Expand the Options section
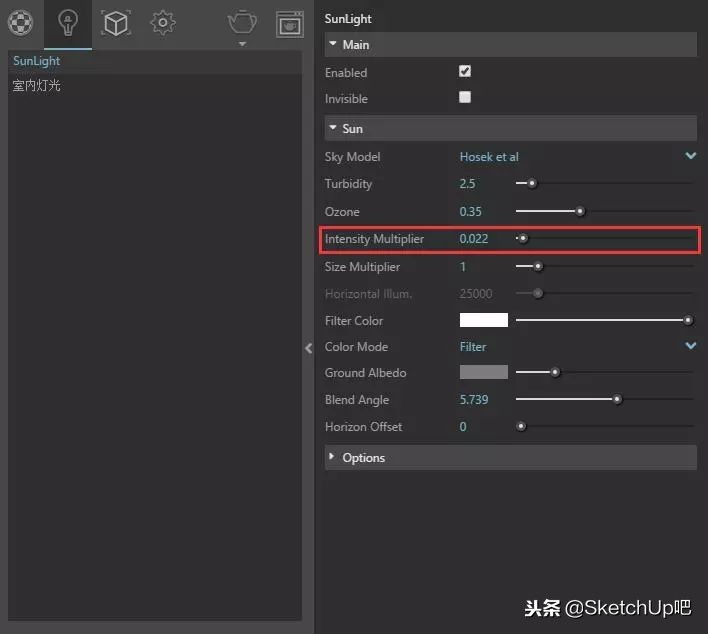708x634 pixels. click(x=510, y=457)
